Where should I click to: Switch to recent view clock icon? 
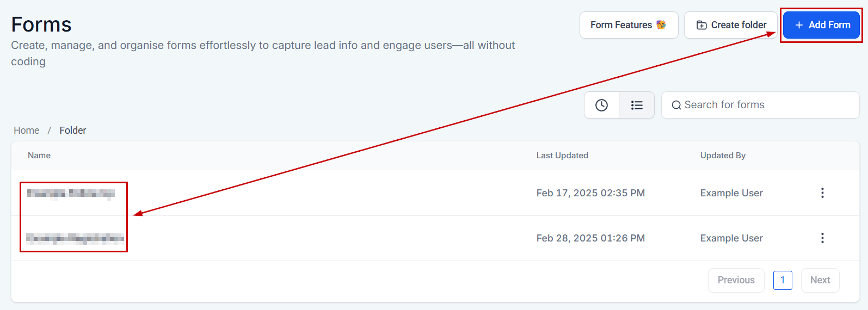click(x=601, y=105)
